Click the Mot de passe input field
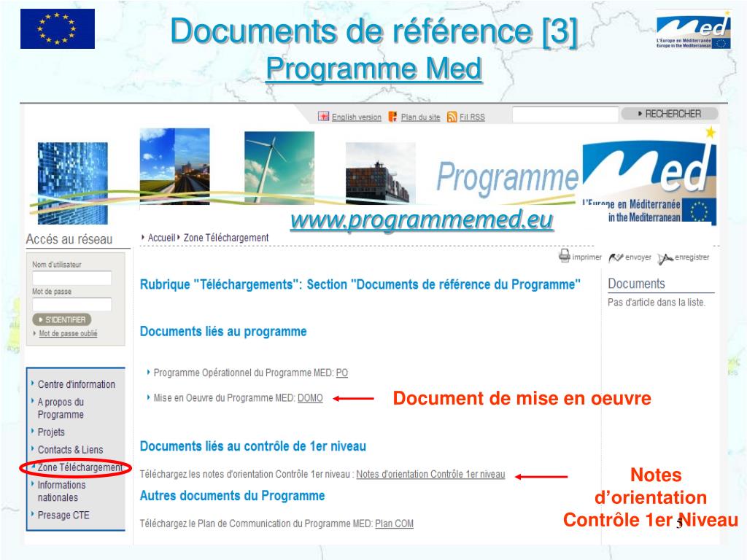 tap(72, 304)
